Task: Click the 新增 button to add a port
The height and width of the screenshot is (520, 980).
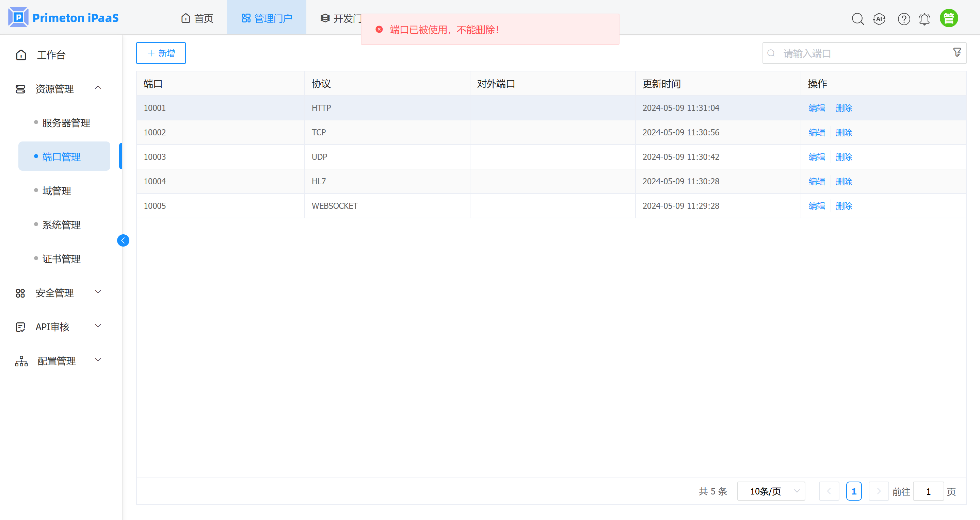Action: click(x=161, y=53)
